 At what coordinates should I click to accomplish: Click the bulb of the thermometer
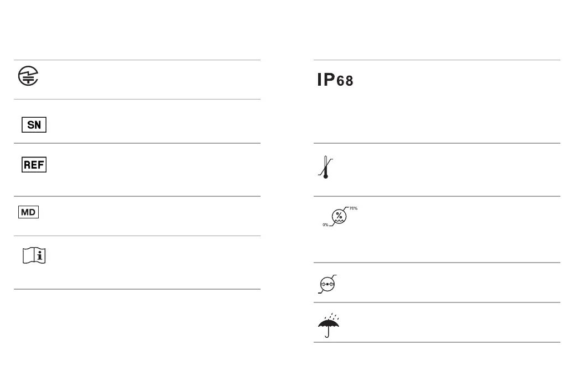326,176
